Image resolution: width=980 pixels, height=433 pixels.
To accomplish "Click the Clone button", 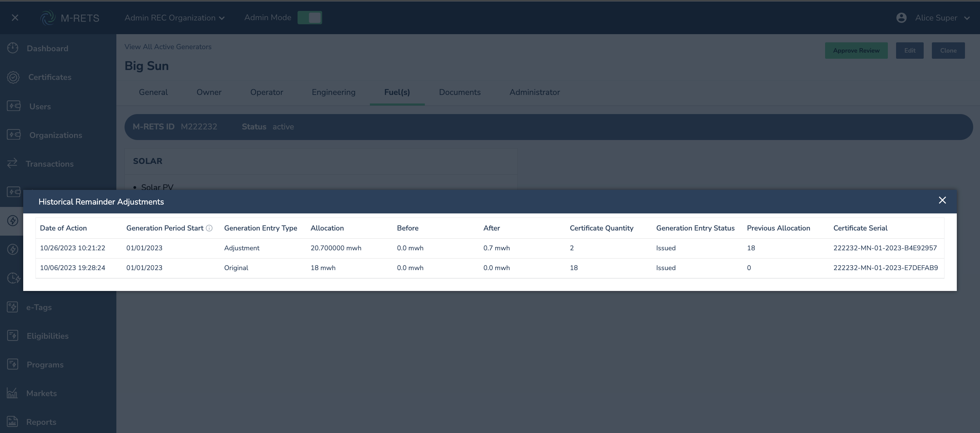I will 948,51.
